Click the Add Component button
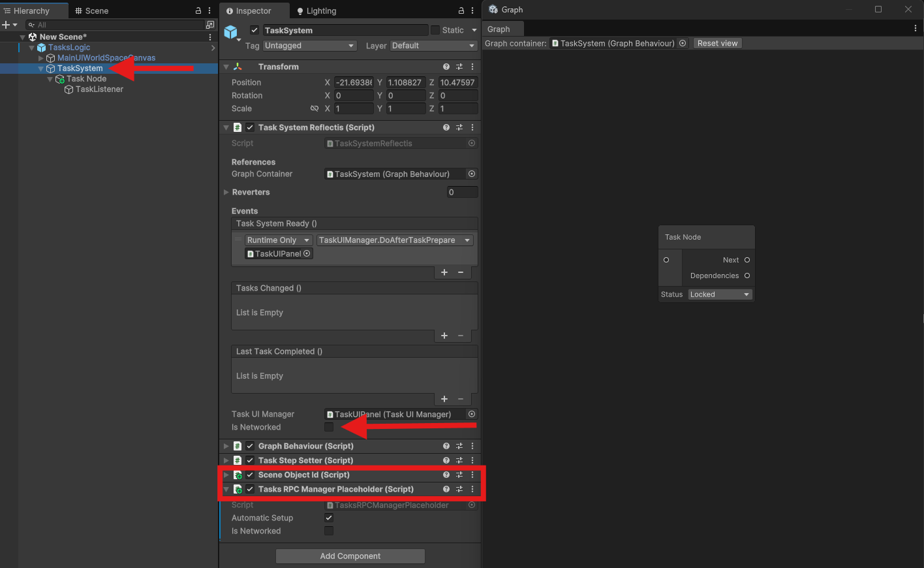The width and height of the screenshot is (924, 568). click(350, 556)
